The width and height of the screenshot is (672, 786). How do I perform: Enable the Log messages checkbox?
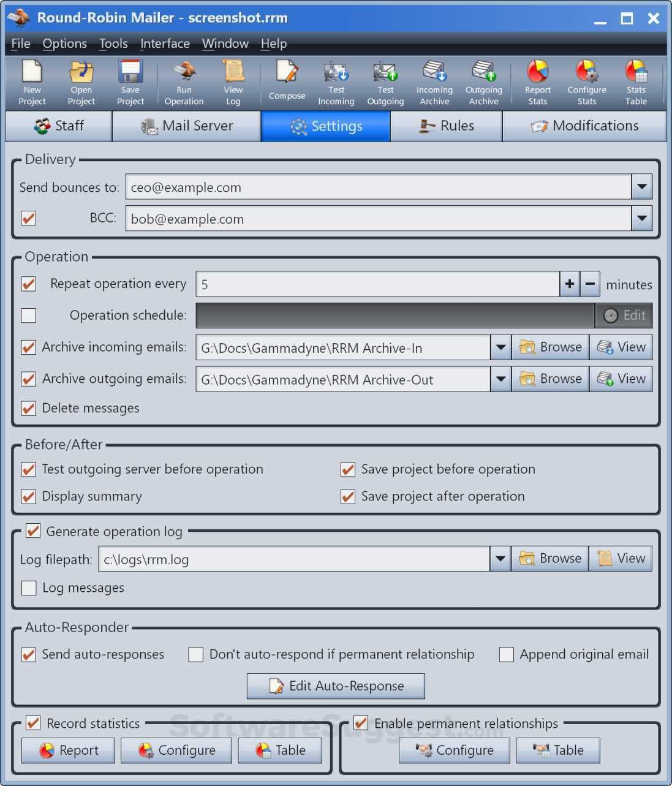tap(29, 588)
